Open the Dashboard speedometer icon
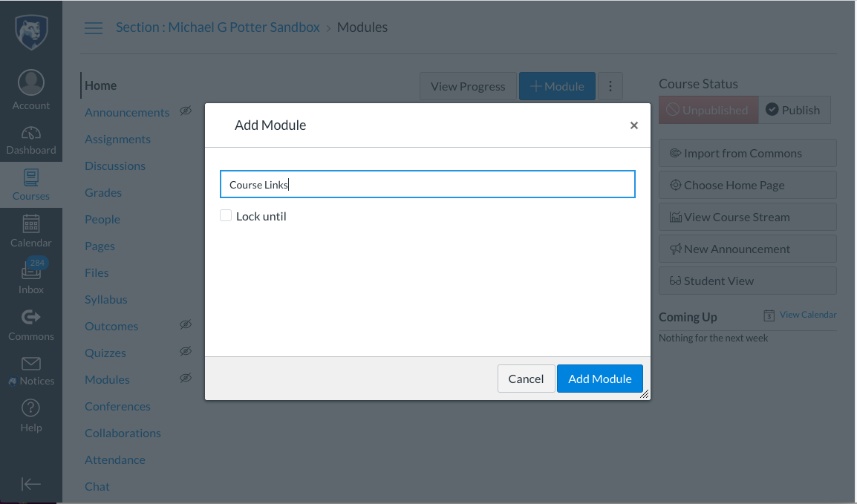 coord(31,133)
